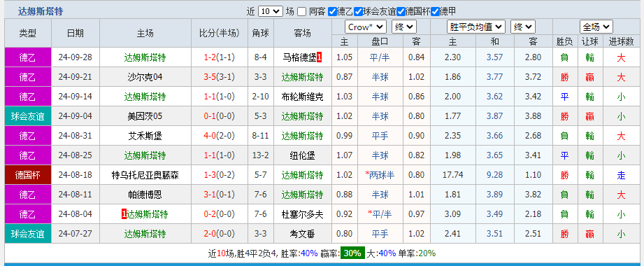Click the 2-0(0-0) score
Viewport: 644px width, 266px height.
[x=220, y=234]
